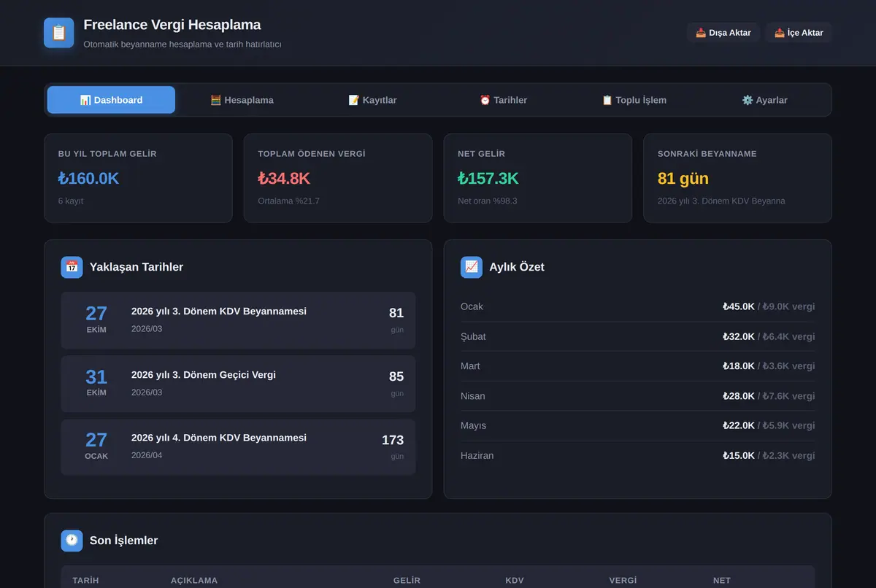Click the chart icon beside Aylık Özet
The height and width of the screenshot is (588, 876).
pyautogui.click(x=472, y=267)
